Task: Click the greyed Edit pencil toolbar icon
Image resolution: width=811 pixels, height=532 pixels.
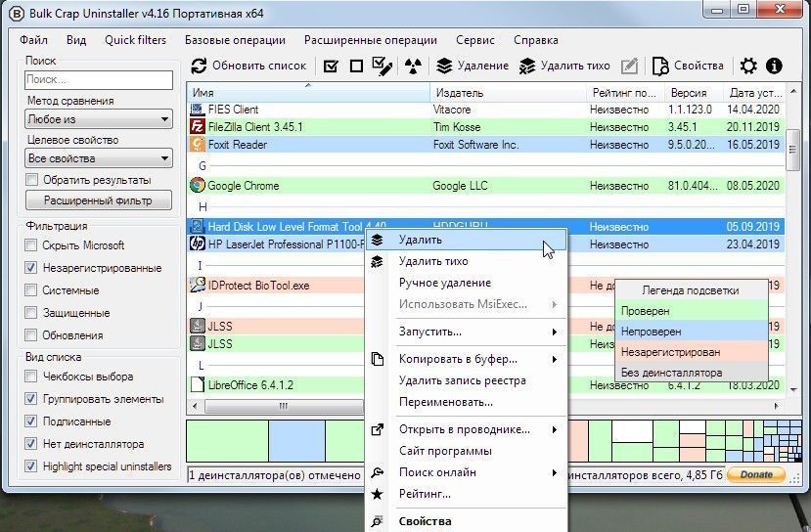Action: (x=629, y=66)
